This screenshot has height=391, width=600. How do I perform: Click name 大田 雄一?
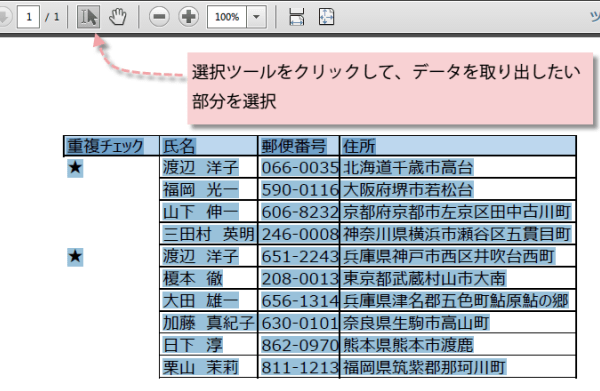pyautogui.click(x=201, y=301)
